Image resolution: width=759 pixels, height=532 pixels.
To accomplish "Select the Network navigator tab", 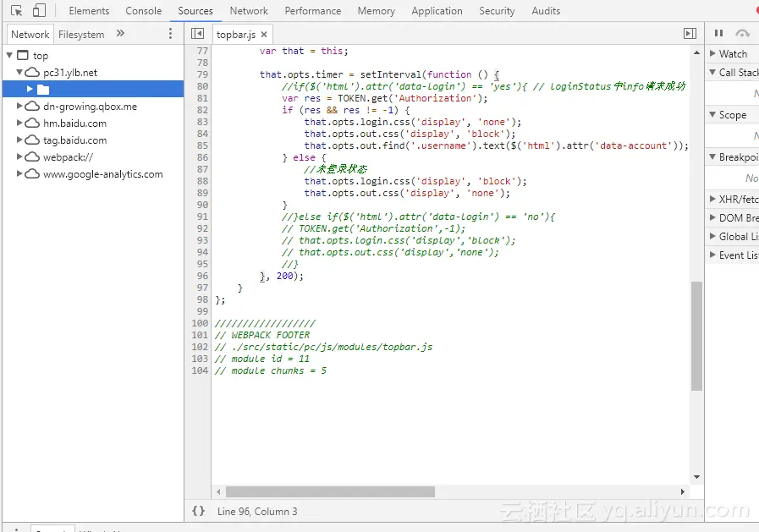I will click(x=30, y=35).
